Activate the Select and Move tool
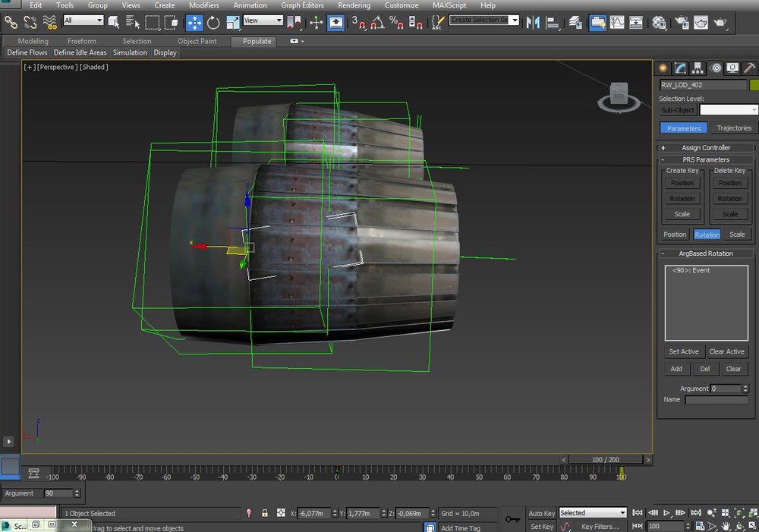 pos(194,23)
